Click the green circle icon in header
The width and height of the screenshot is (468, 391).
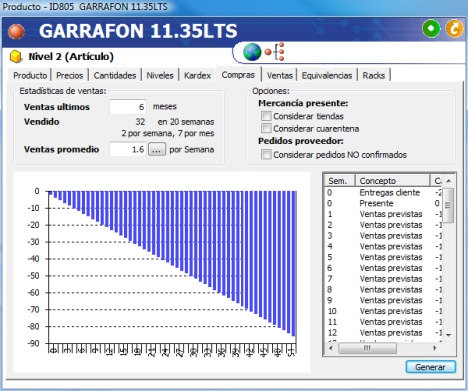click(431, 29)
